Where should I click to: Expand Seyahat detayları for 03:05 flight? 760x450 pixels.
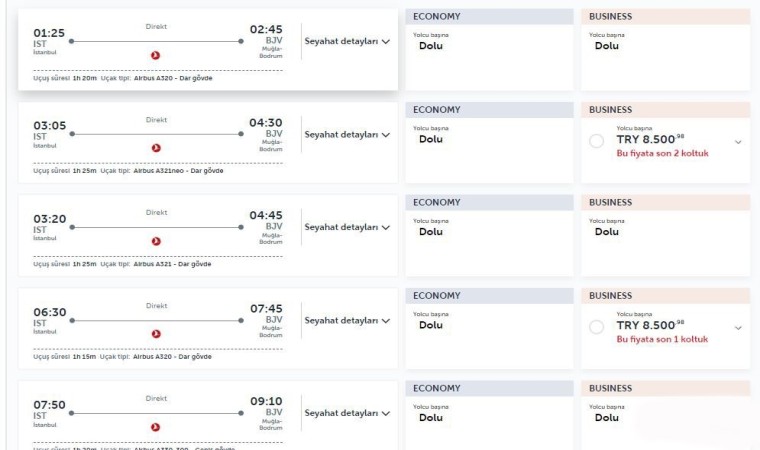click(x=346, y=135)
